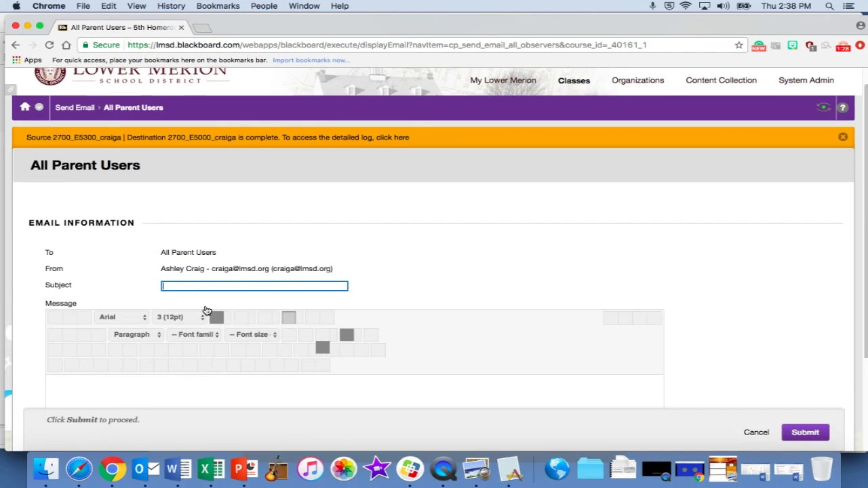
Task: Open the Arial font dropdown
Action: (123, 317)
